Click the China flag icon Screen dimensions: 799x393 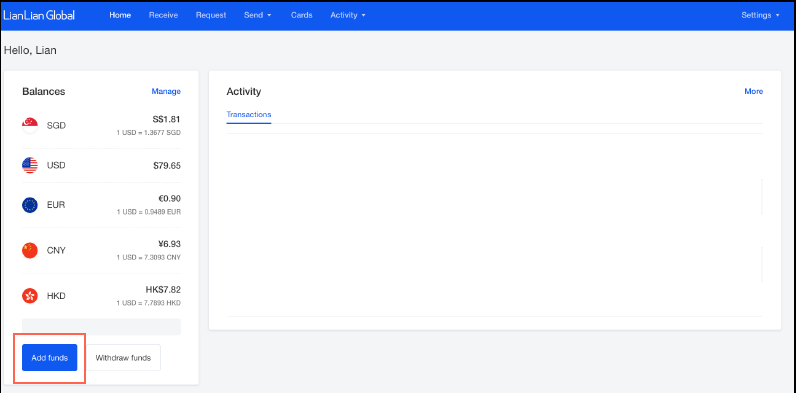pos(30,250)
